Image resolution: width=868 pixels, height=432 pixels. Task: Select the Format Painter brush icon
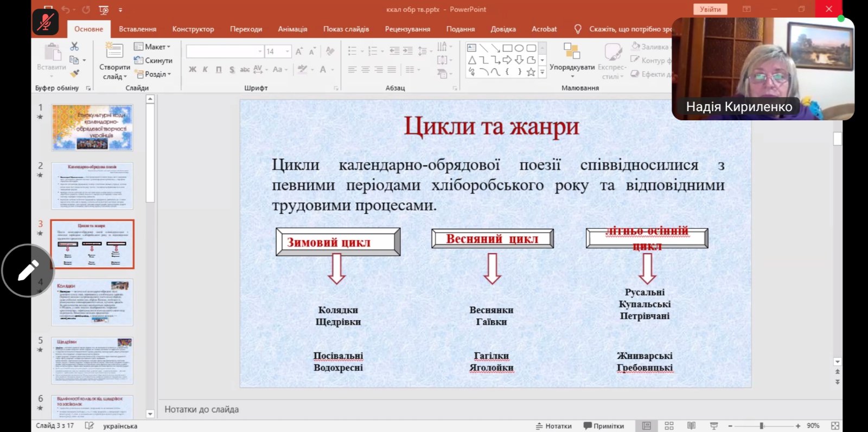pyautogui.click(x=75, y=73)
